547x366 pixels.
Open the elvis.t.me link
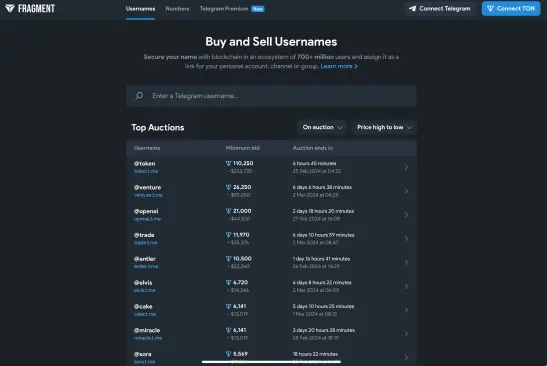(144, 290)
